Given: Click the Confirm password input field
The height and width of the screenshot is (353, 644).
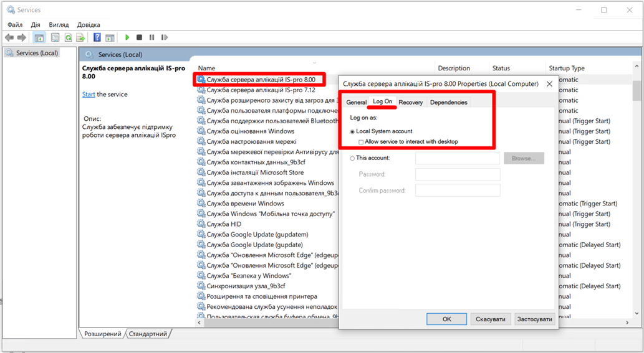Looking at the screenshot, I should (458, 191).
